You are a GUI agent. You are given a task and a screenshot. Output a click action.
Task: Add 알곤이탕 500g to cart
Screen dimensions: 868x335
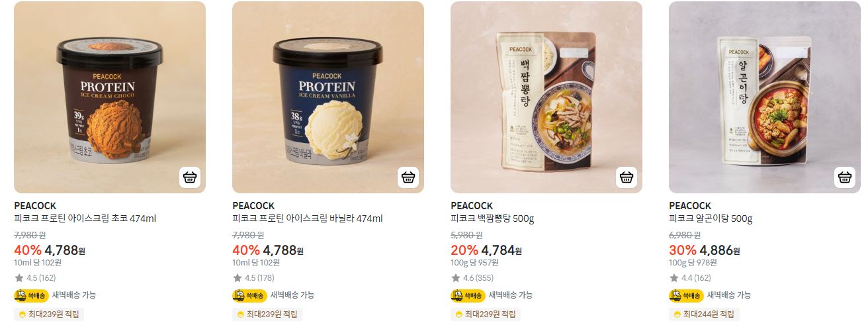[845, 177]
